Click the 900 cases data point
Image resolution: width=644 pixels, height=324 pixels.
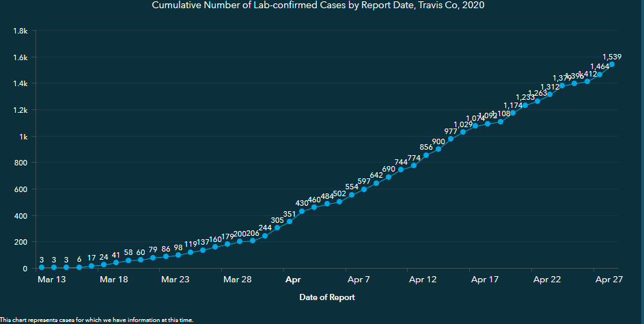tap(438, 149)
